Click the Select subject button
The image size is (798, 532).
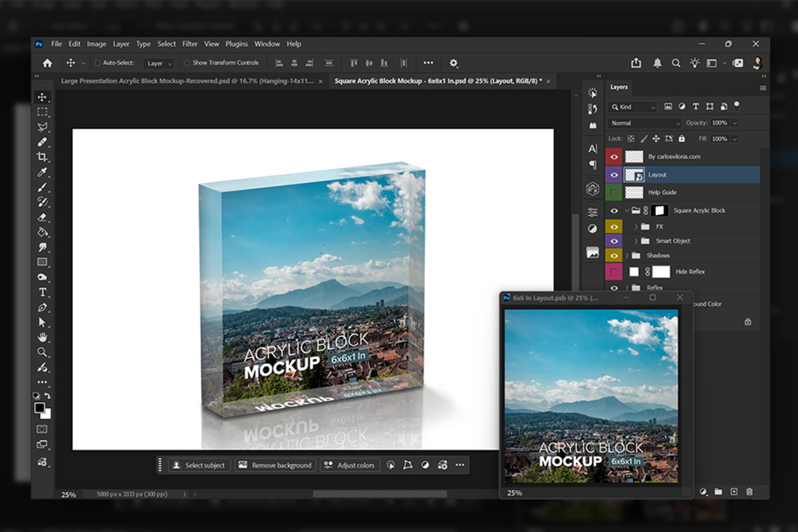[x=199, y=465]
